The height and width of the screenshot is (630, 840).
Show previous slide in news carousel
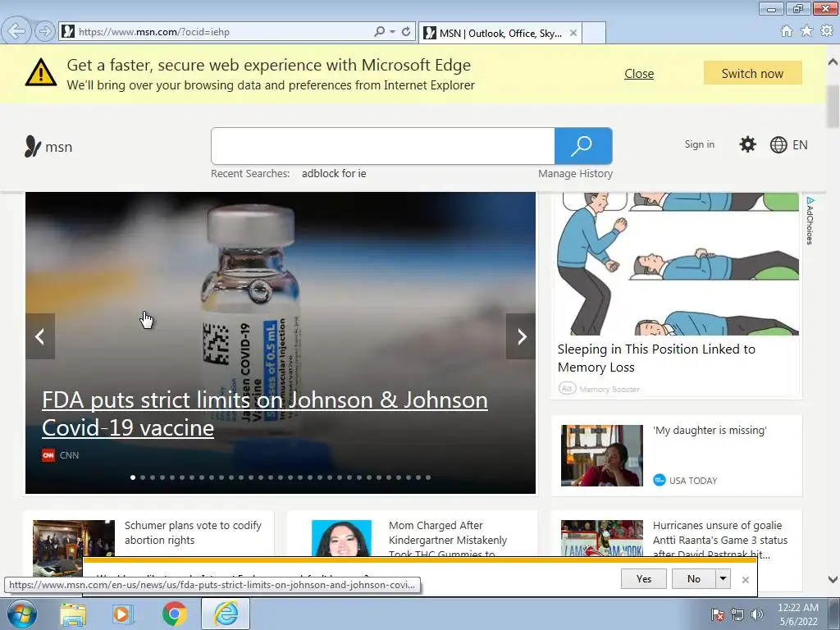[x=40, y=336]
